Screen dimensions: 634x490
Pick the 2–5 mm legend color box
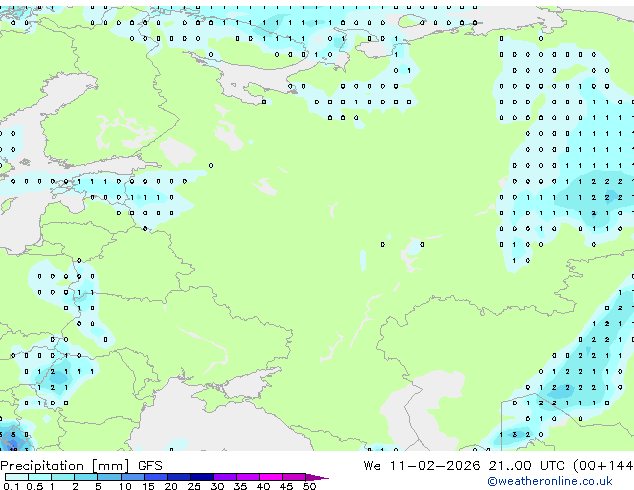point(86,477)
